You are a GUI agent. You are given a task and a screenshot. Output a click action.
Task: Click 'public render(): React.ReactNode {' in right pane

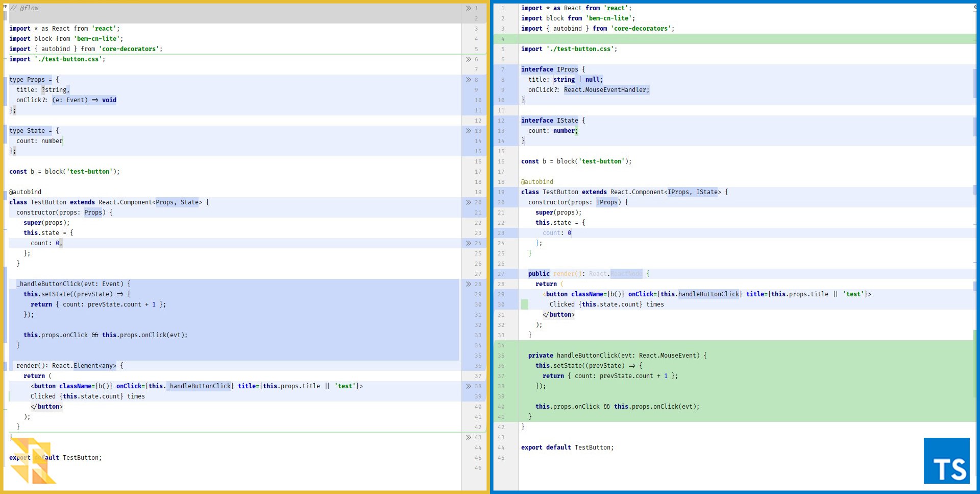(589, 274)
